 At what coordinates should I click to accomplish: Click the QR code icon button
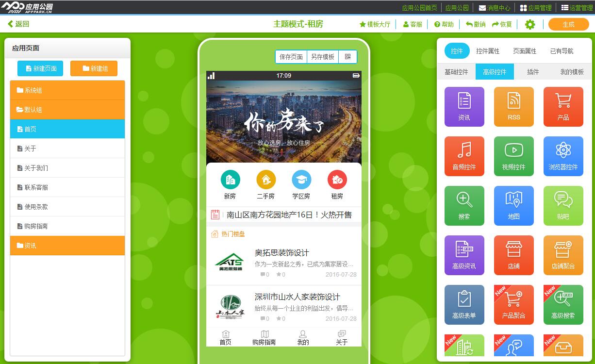coord(347,57)
